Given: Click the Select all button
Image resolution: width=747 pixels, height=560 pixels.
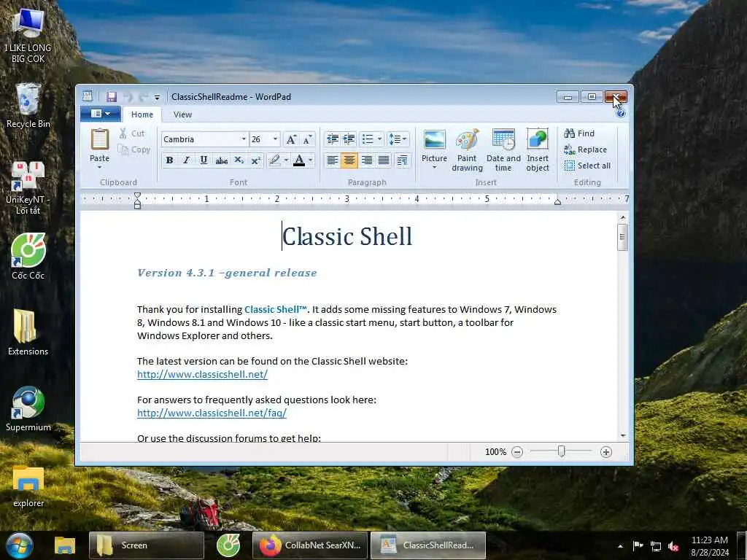Looking at the screenshot, I should click(587, 166).
